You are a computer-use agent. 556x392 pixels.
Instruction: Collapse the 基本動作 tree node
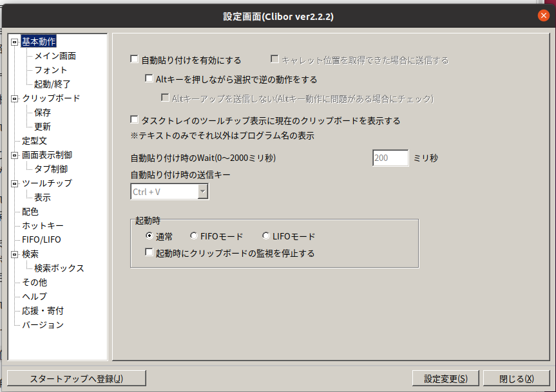(x=15, y=42)
